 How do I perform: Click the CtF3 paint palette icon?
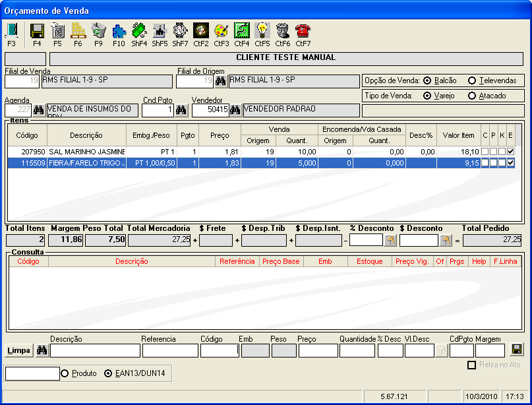[222, 31]
